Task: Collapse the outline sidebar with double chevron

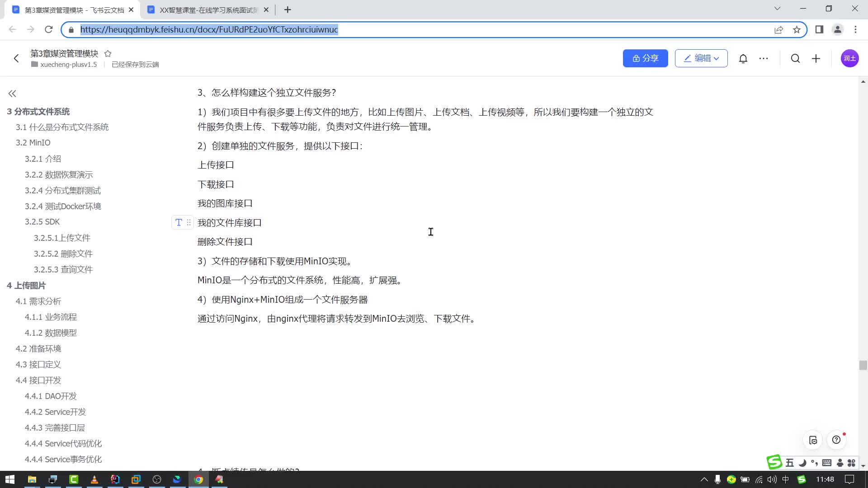Action: [12, 94]
